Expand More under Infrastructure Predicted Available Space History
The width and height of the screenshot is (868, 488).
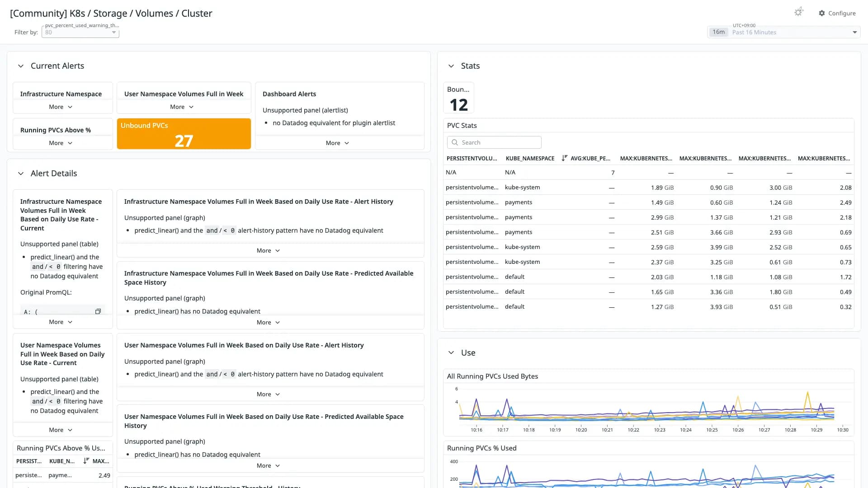point(268,323)
